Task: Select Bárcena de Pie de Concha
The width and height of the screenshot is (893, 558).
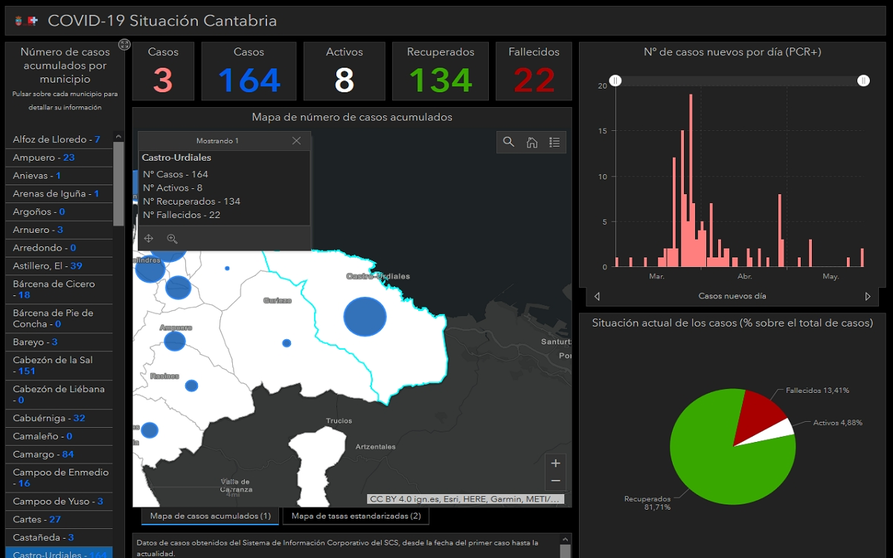Action: point(59,318)
